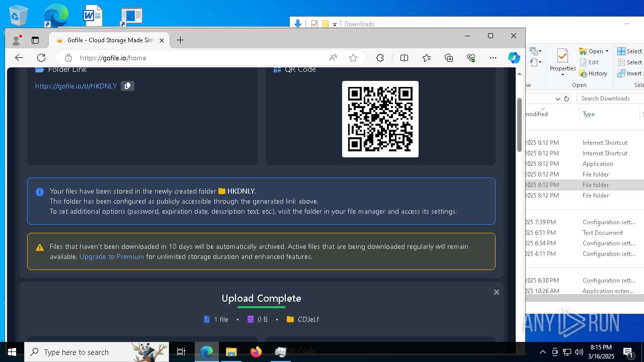Click the Type here to search box
Image resolution: width=644 pixels, height=362 pixels.
point(97,352)
